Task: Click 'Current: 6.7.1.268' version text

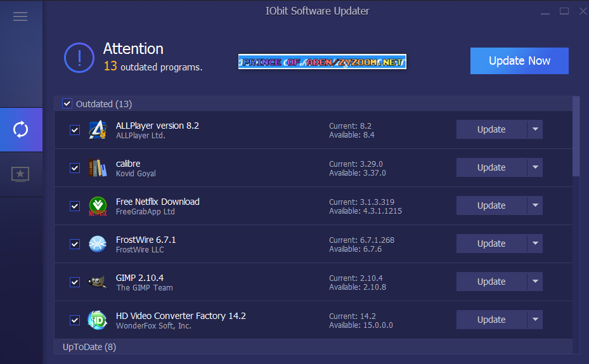Action: (362, 240)
